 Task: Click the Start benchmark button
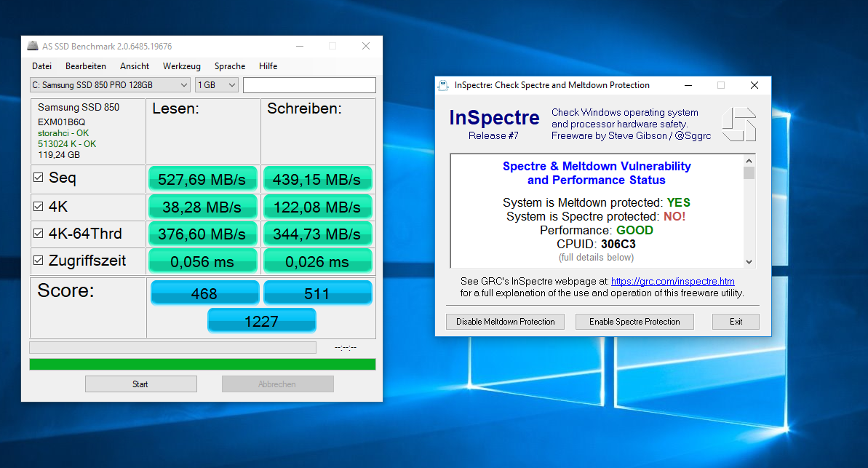click(141, 384)
